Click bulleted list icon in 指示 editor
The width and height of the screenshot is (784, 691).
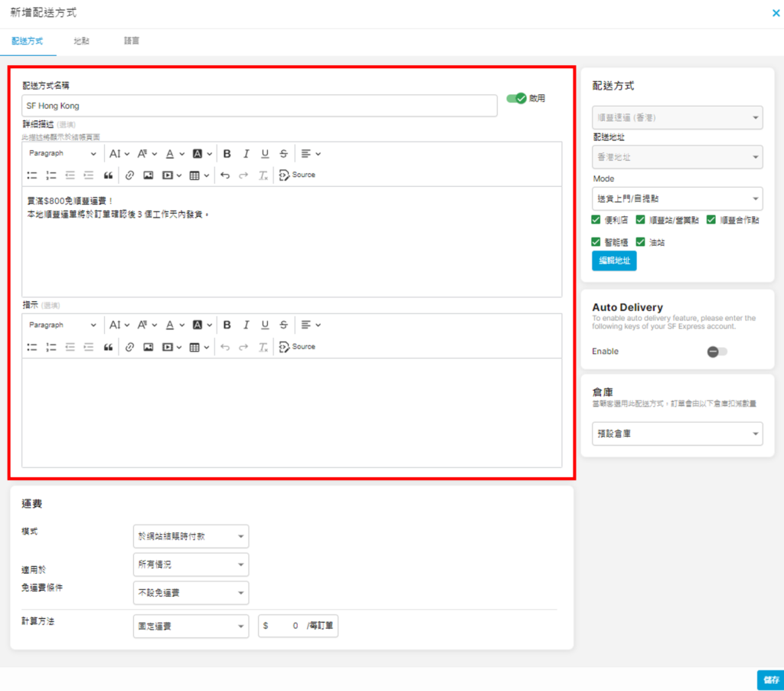[32, 347]
